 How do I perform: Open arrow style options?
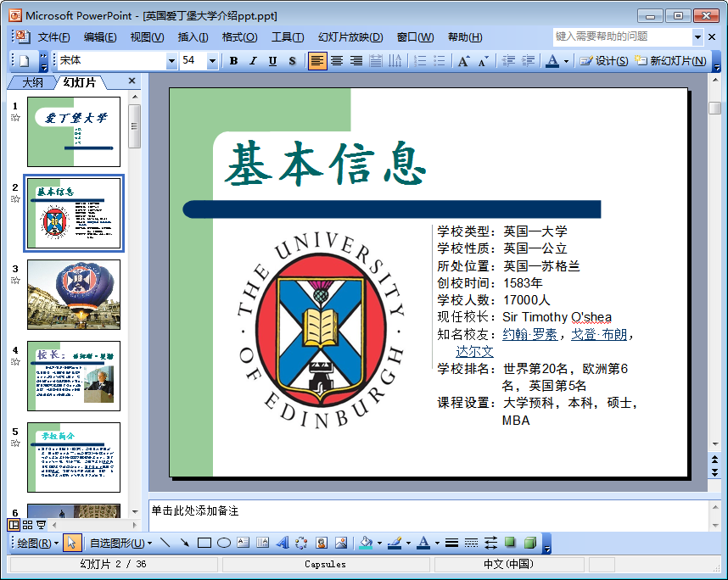[490, 543]
